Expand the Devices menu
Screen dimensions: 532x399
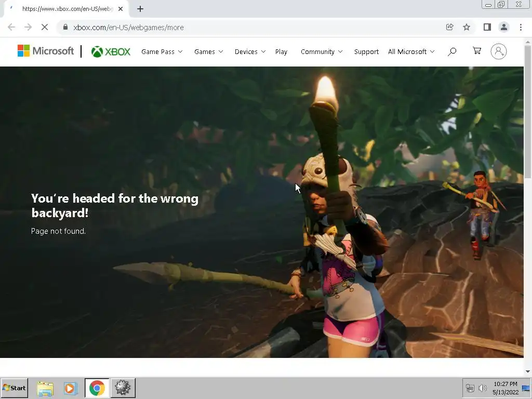pyautogui.click(x=250, y=51)
